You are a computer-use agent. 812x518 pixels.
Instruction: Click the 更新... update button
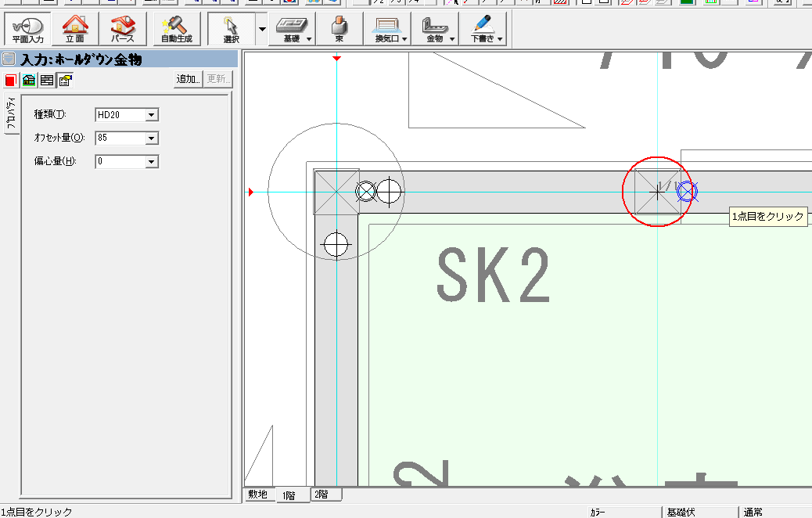tap(218, 79)
